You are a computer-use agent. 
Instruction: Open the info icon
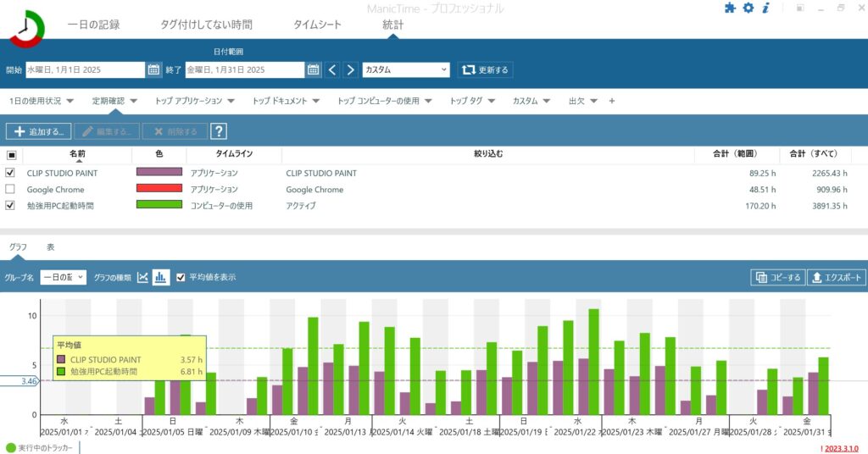click(765, 8)
